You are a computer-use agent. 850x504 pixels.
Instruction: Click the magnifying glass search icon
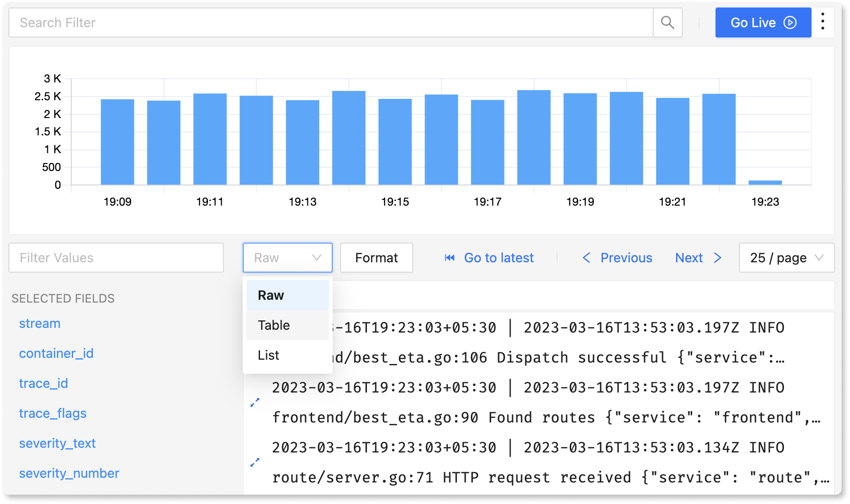point(667,22)
